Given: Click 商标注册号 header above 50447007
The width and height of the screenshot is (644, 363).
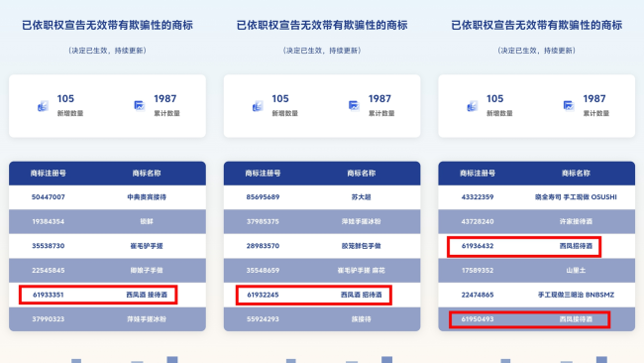Looking at the screenshot, I should click(x=49, y=174).
